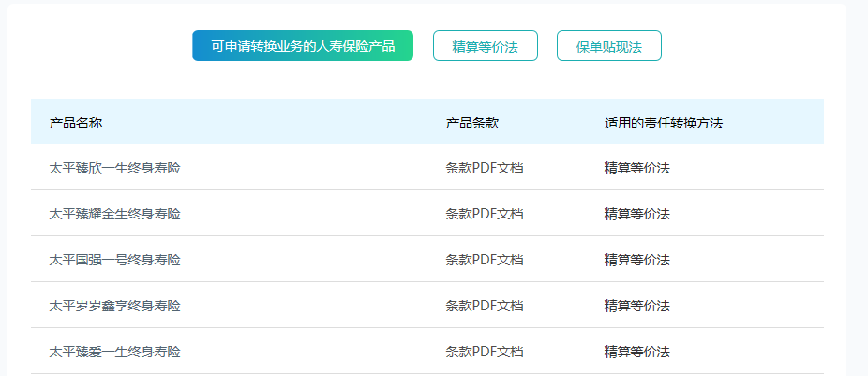Select product 太平国强一号终身寿险
This screenshot has width=868, height=376.
click(114, 260)
